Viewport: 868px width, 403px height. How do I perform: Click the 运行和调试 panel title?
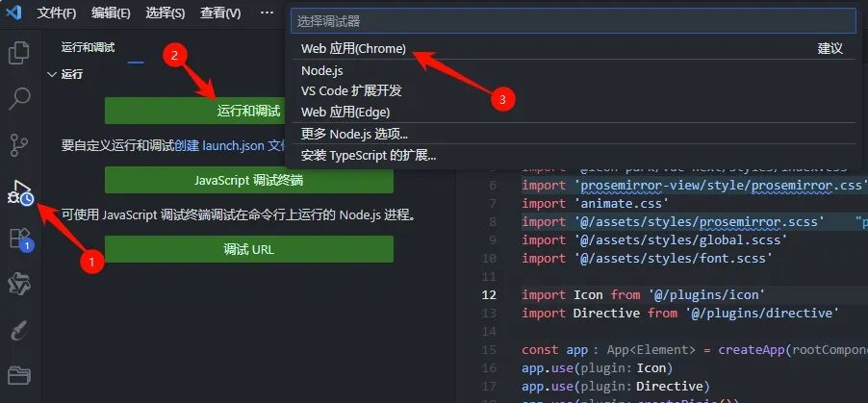(88, 47)
